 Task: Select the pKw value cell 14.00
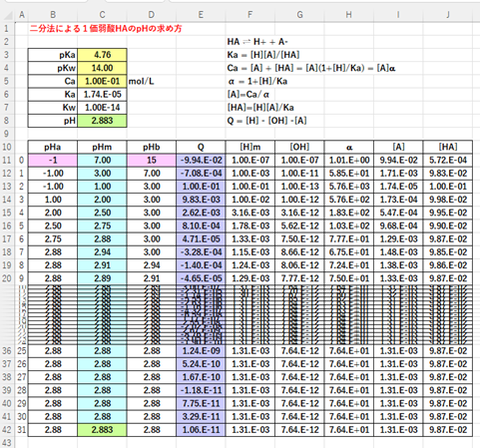(102, 68)
